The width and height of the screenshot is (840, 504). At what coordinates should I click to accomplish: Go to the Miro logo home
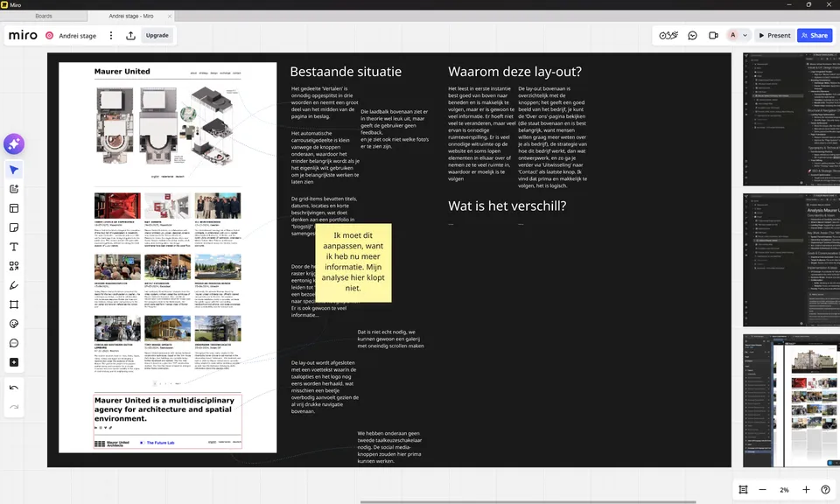click(23, 35)
